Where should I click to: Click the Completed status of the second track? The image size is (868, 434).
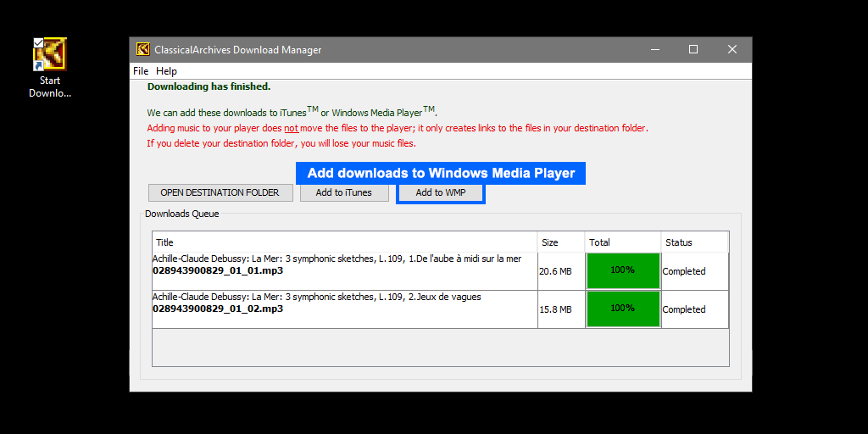[x=684, y=309]
